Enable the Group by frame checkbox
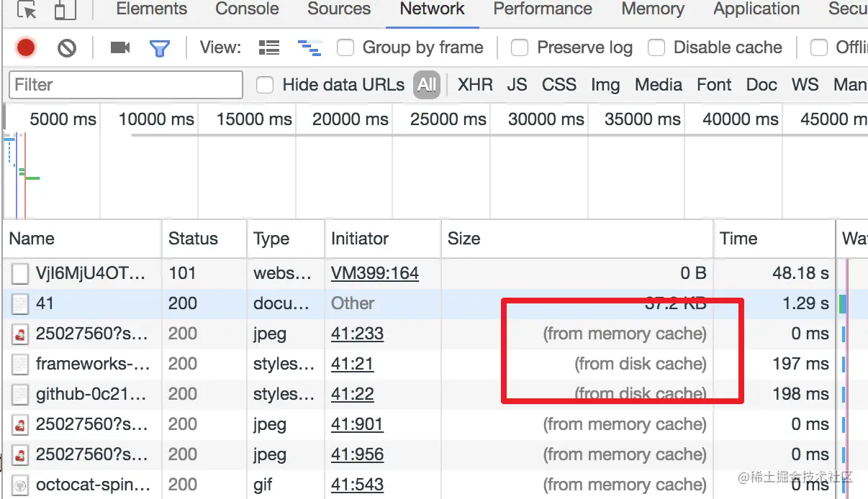This screenshot has height=499, width=868. [x=346, y=48]
